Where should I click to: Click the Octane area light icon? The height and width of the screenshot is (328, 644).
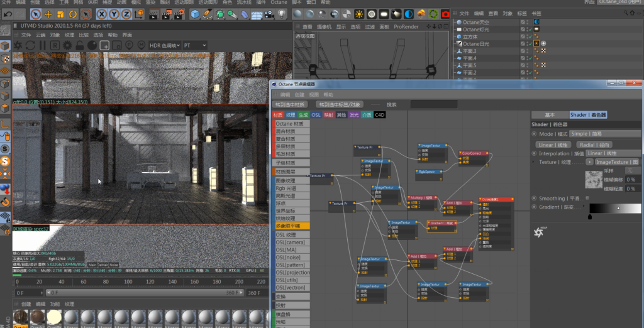pyautogui.click(x=384, y=15)
